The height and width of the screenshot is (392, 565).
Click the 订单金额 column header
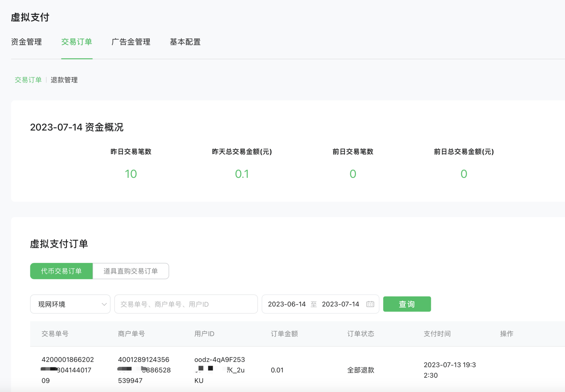284,334
